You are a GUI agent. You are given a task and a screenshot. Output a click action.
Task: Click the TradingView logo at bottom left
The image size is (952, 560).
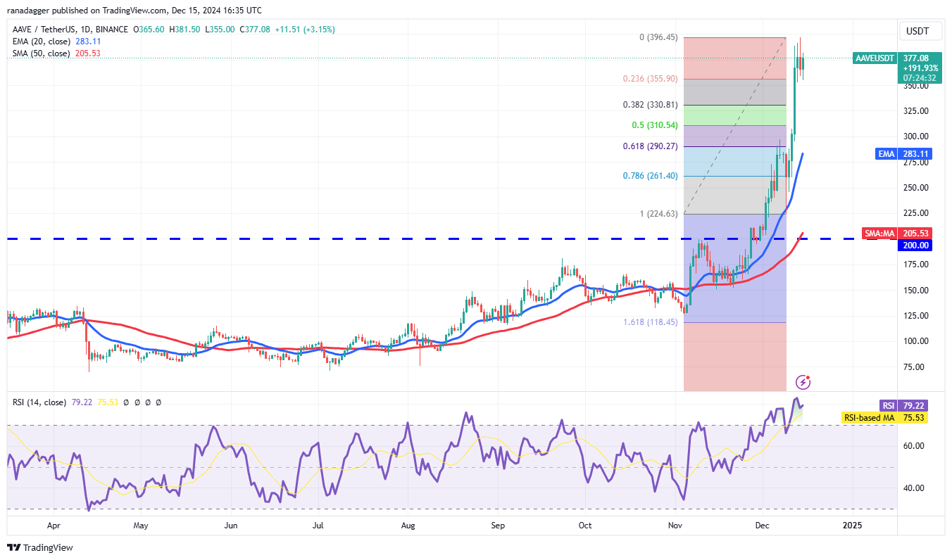(x=40, y=547)
